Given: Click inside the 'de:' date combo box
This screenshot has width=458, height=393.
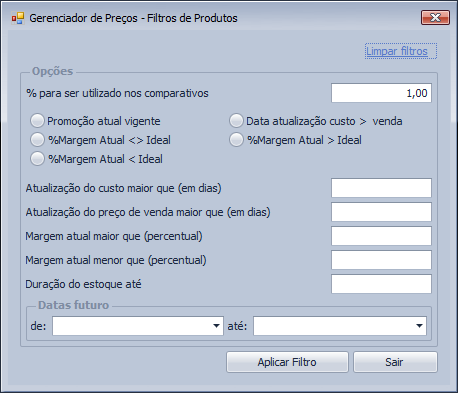Looking at the screenshot, I should [138, 326].
